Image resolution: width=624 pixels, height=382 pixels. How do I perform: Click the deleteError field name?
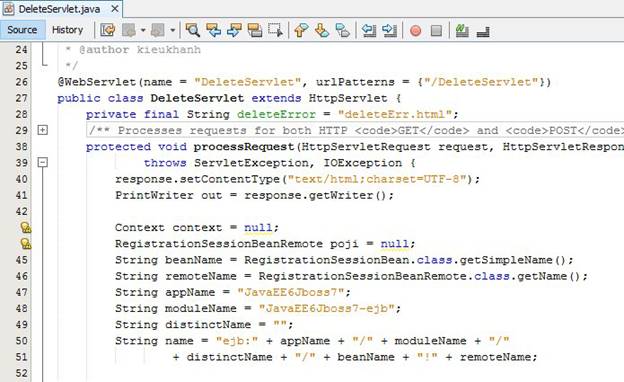276,115
